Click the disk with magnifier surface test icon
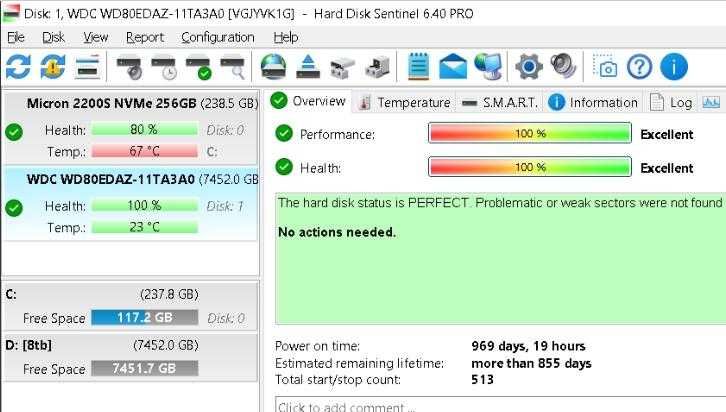This screenshot has height=412, width=726. (233, 67)
